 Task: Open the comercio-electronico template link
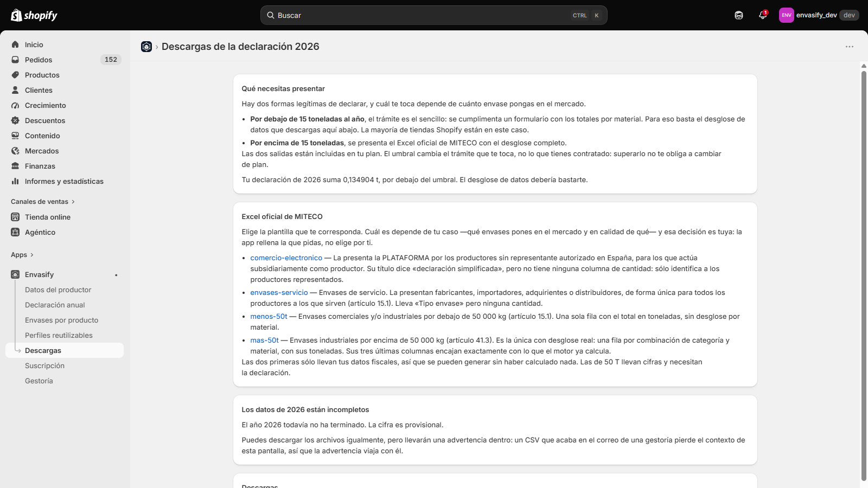[286, 258]
